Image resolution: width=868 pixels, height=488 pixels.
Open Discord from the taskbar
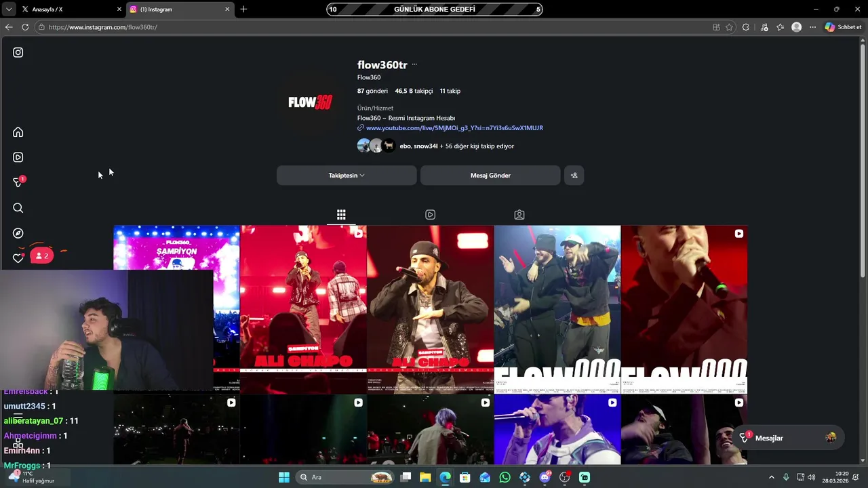(545, 477)
